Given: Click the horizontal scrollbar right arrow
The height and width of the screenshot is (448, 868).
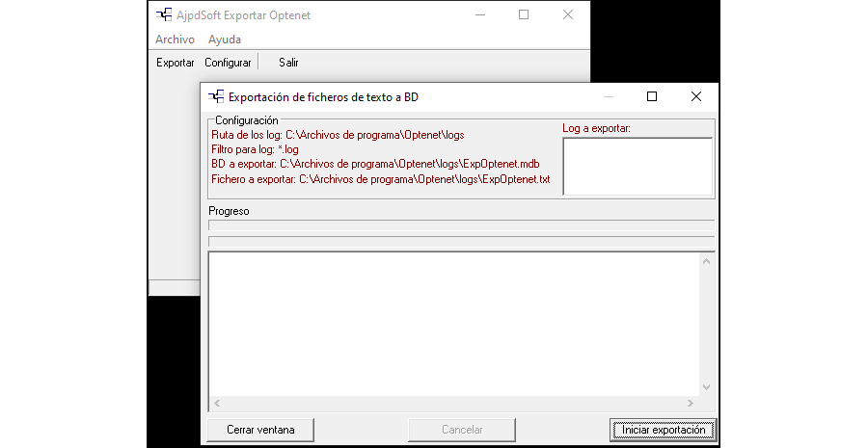Looking at the screenshot, I should click(x=691, y=403).
